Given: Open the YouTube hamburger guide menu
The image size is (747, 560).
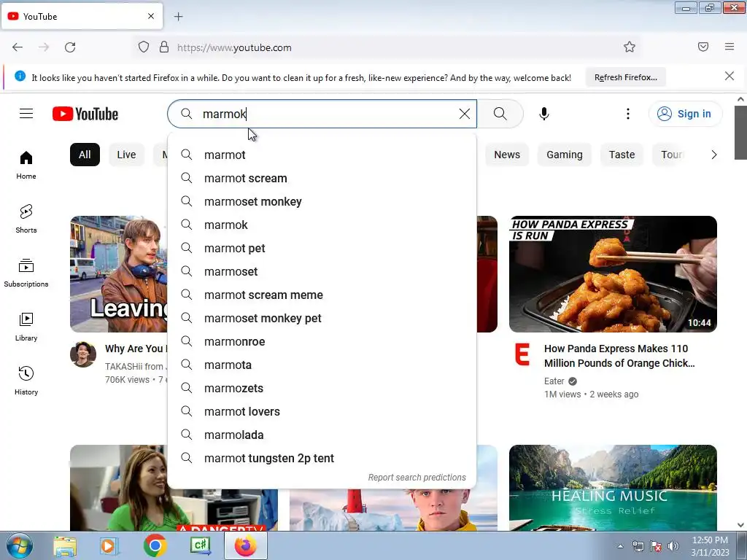Looking at the screenshot, I should click(26, 114).
